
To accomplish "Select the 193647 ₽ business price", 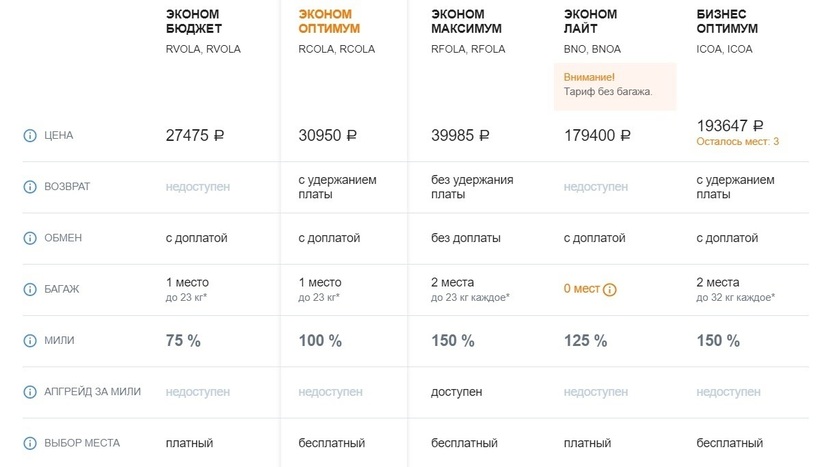I will 729,126.
